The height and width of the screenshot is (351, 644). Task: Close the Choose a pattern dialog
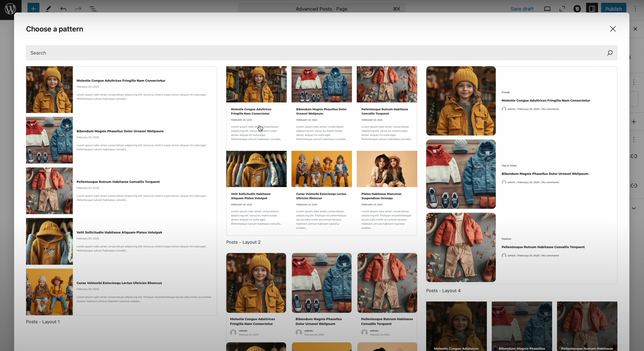pyautogui.click(x=613, y=29)
